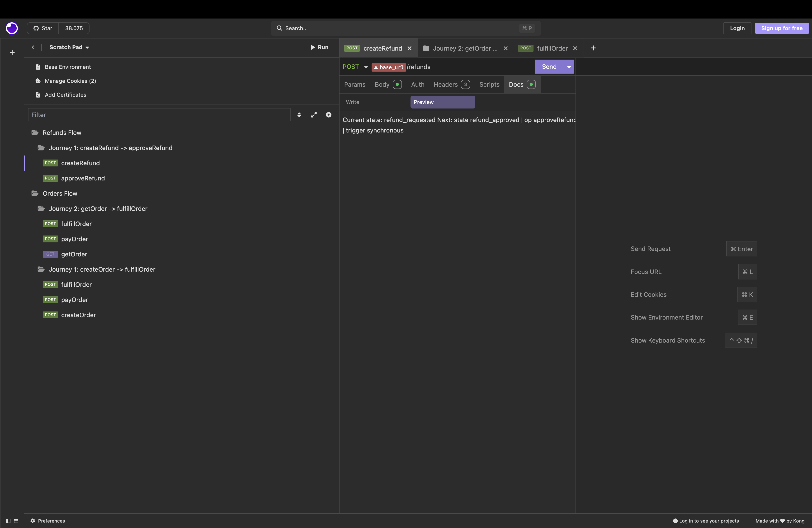This screenshot has width=812, height=528.
Task: Click the GitHub Star icon
Action: coord(36,28)
